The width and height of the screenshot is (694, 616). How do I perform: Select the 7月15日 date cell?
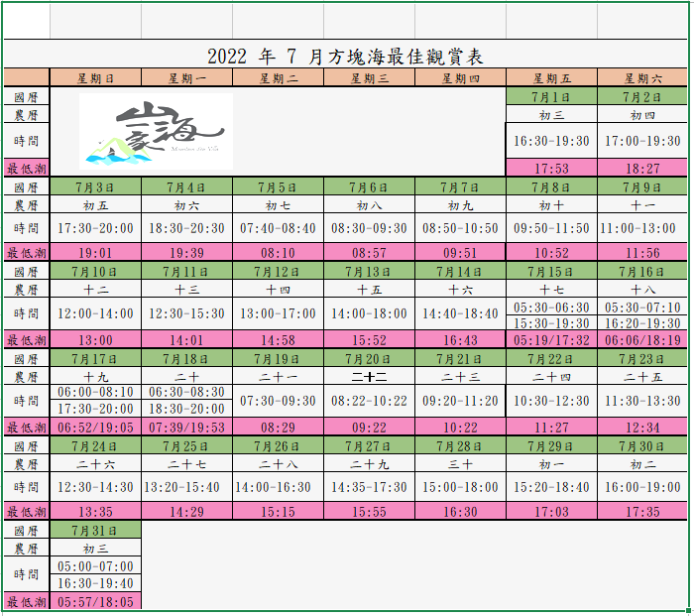551,272
